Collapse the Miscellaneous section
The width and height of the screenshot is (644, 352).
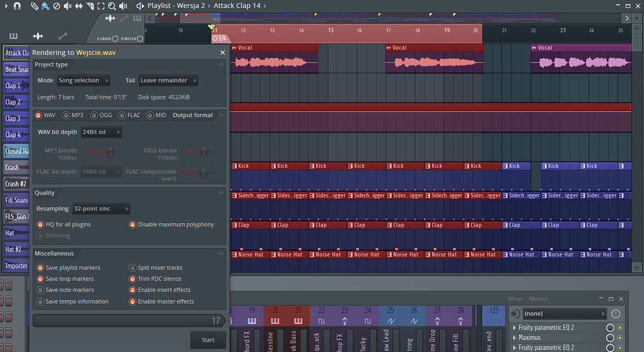(221, 253)
